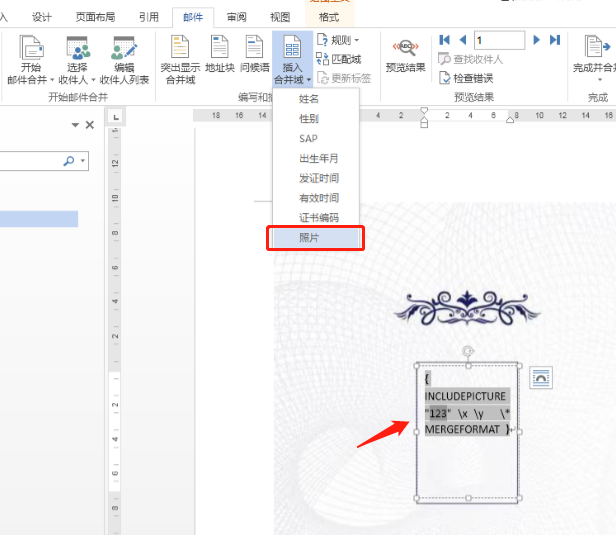Close the navigation pane with X
This screenshot has width=616, height=535.
coord(90,125)
